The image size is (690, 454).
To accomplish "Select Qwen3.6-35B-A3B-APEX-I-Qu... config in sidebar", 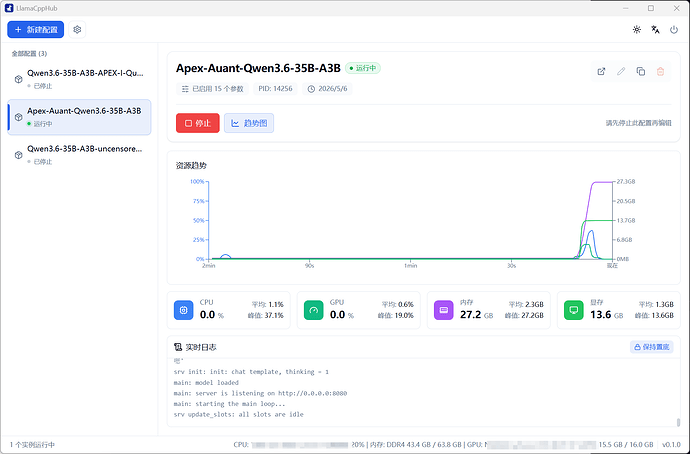I will [x=79, y=79].
